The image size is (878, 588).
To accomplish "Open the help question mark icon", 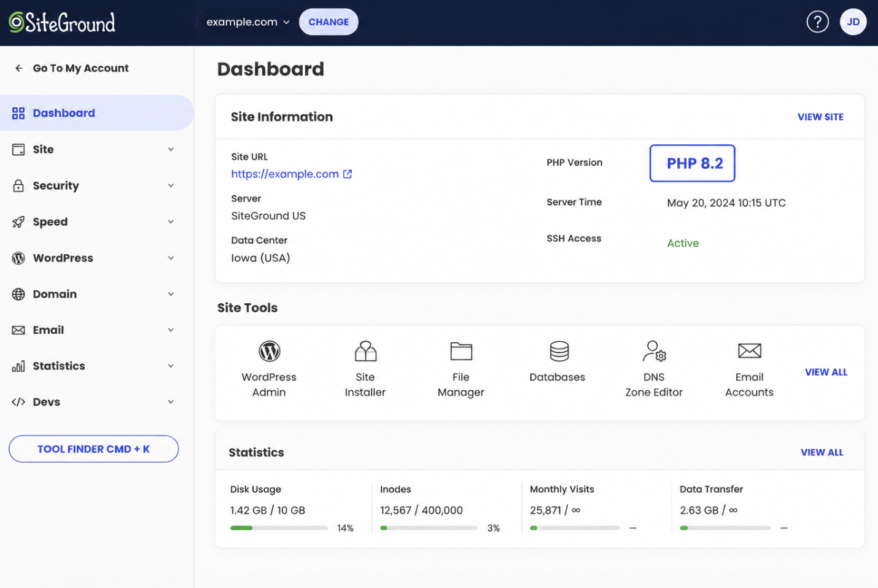I will point(817,22).
